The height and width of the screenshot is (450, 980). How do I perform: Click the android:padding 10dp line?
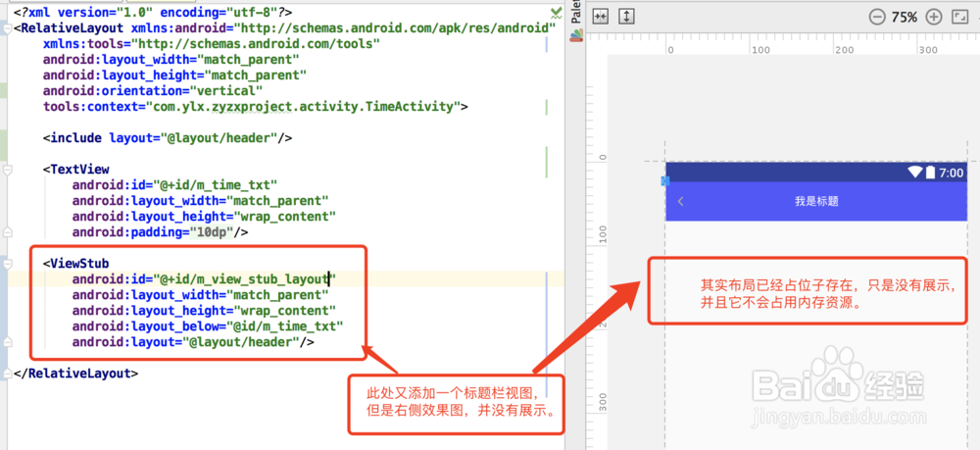point(161,232)
